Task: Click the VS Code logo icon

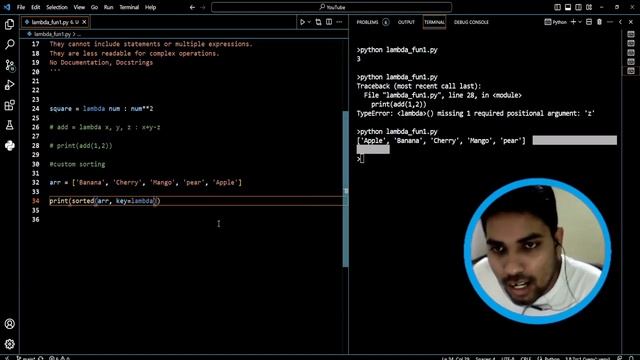Action: click(7, 7)
